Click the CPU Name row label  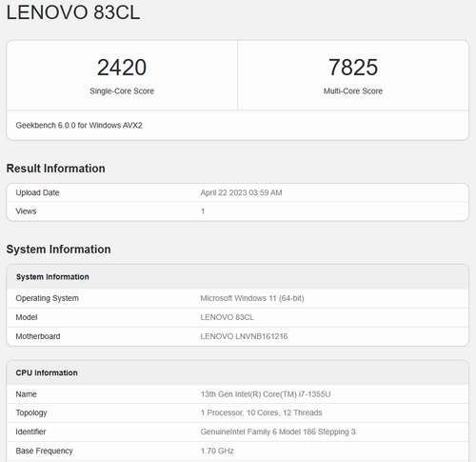pyautogui.click(x=26, y=394)
